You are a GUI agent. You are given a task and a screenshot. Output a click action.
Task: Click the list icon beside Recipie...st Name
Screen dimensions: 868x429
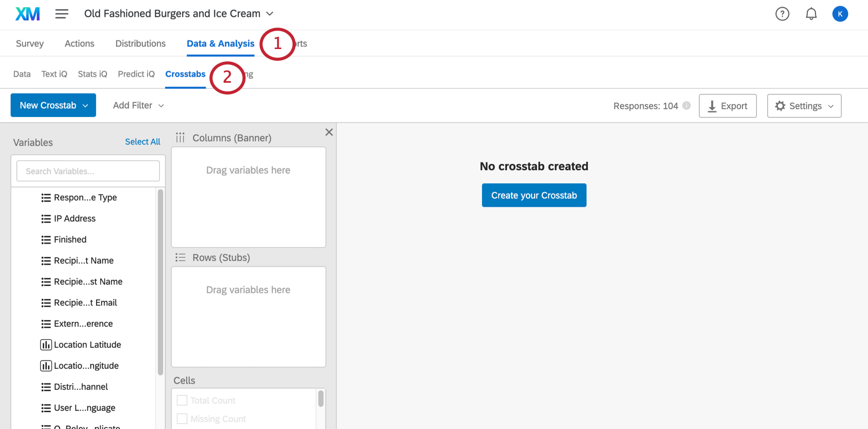pos(46,282)
